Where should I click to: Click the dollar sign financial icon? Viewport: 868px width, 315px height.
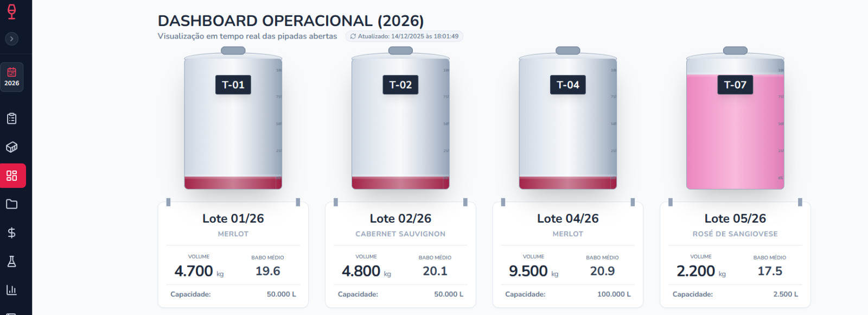[12, 233]
